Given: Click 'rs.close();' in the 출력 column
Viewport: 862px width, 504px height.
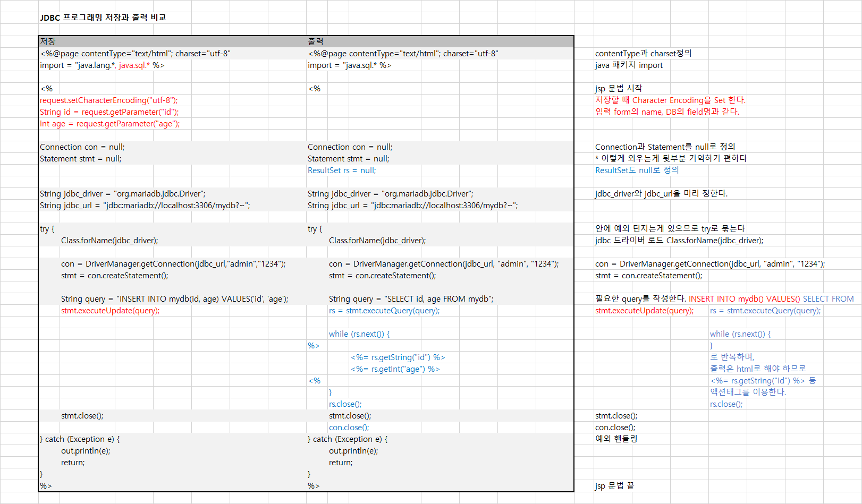Looking at the screenshot, I should pos(345,404).
